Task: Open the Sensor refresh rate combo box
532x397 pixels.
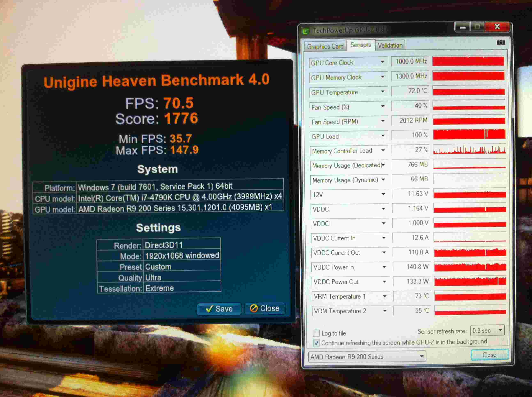Action: [487, 331]
